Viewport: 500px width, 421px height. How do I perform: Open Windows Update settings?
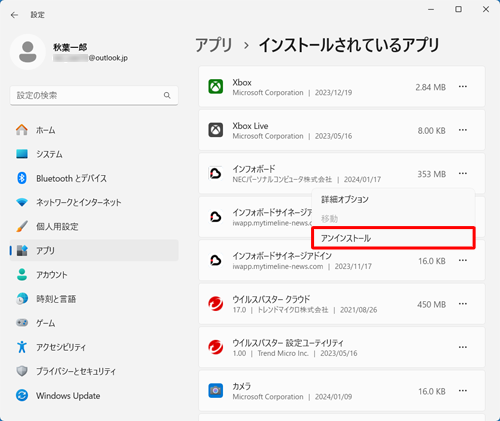click(94, 395)
